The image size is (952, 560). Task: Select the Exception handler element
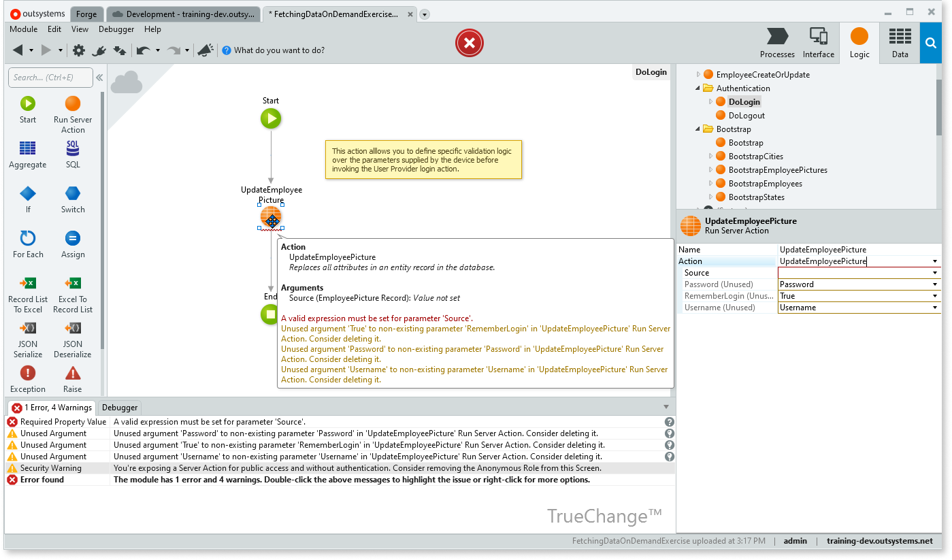tap(27, 378)
